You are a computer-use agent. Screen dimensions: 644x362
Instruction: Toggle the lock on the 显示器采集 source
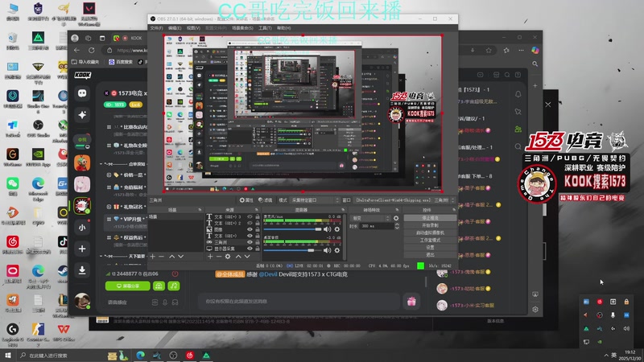[x=258, y=249]
